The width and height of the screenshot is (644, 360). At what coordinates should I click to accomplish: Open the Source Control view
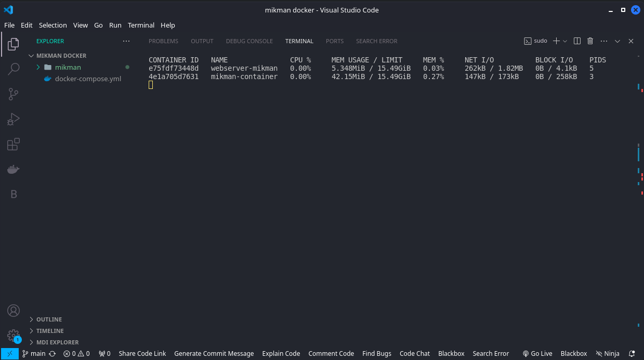coord(14,94)
